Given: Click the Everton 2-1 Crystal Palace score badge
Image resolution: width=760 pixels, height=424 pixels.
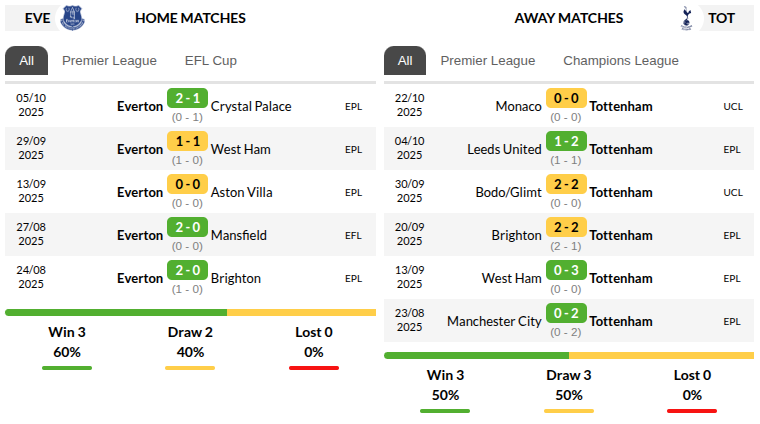Looking at the screenshot, I should 187,99.
